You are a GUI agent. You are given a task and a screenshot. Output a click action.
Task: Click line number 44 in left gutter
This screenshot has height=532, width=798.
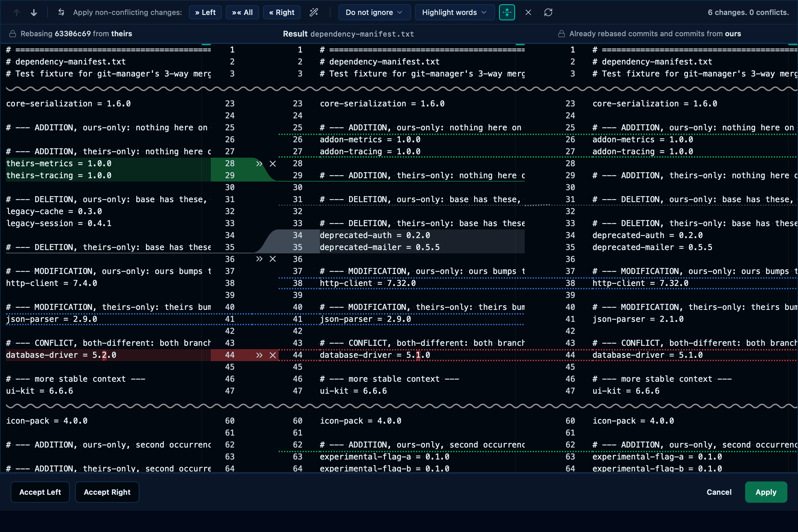(230, 355)
